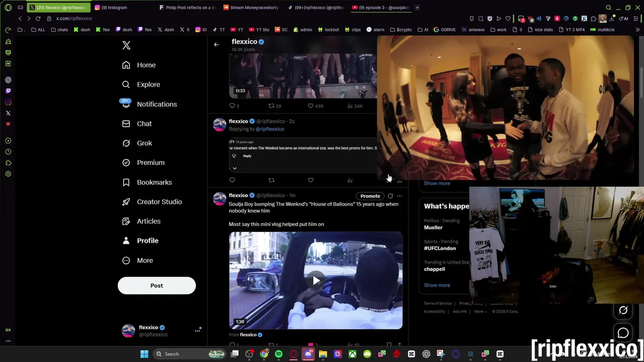Open Accessibility footer link
This screenshot has width=644, height=362.
[434, 312]
